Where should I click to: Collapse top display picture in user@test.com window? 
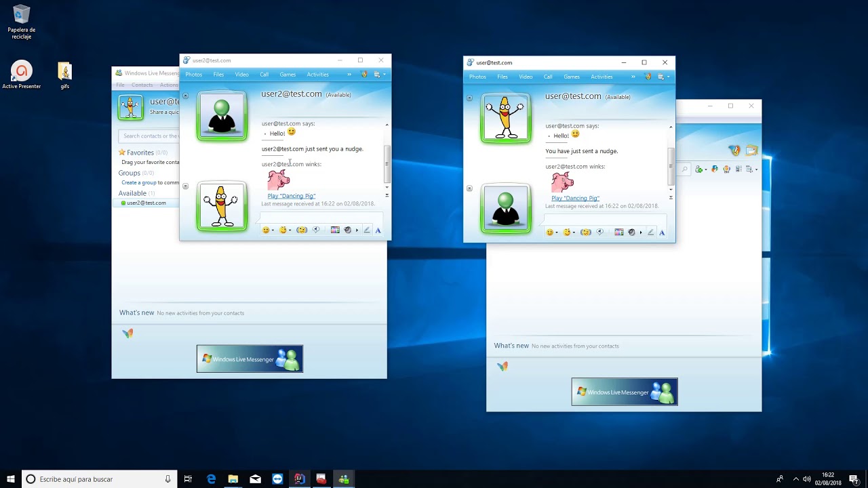tap(469, 98)
